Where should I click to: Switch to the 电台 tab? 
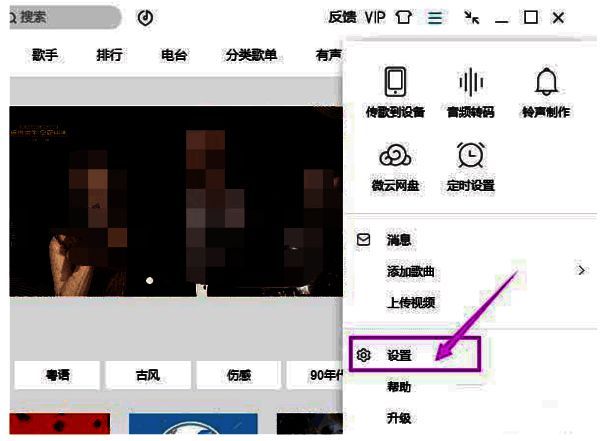point(174,55)
